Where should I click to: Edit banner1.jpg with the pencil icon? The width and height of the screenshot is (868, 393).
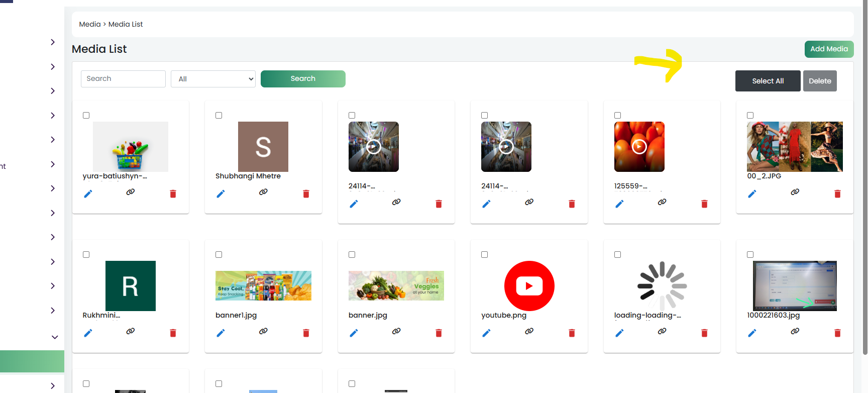tap(221, 333)
